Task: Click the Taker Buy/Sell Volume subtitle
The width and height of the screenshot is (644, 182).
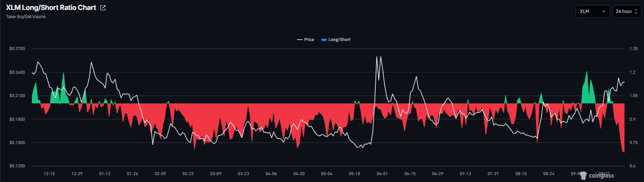Action: (x=26, y=17)
